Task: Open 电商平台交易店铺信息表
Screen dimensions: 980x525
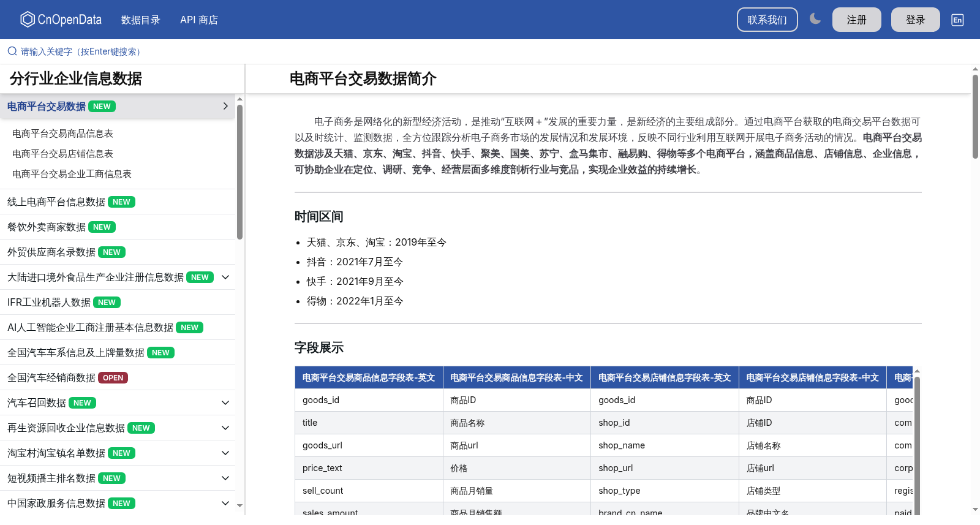Action: 62,154
